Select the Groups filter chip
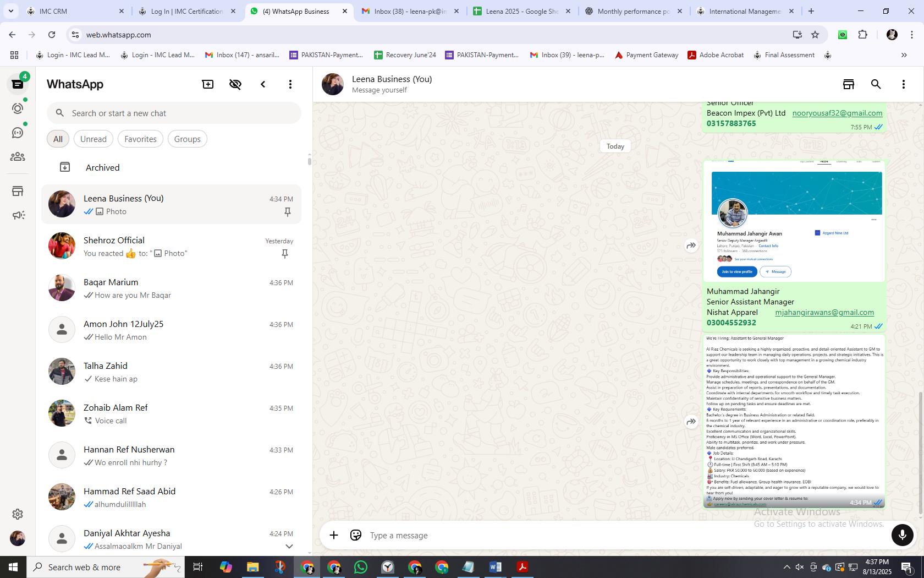This screenshot has width=924, height=578. (188, 139)
